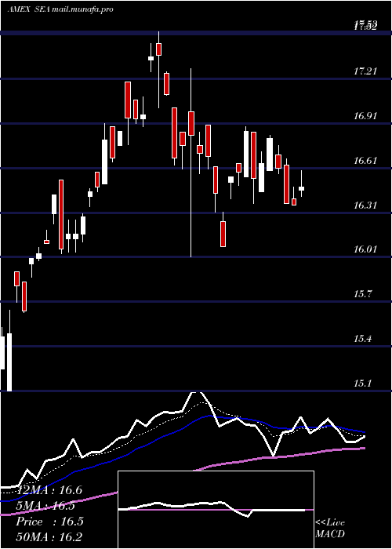392x549 pixels.
Task: Click the 15.7 price axis label
Action: pos(362,294)
